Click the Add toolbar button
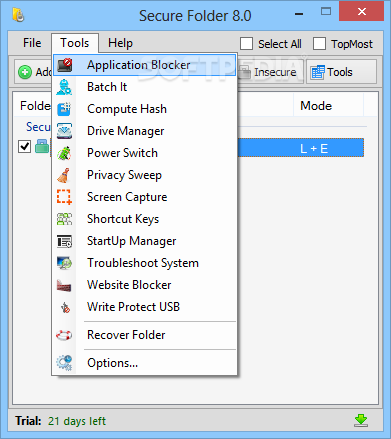 [x=33, y=72]
